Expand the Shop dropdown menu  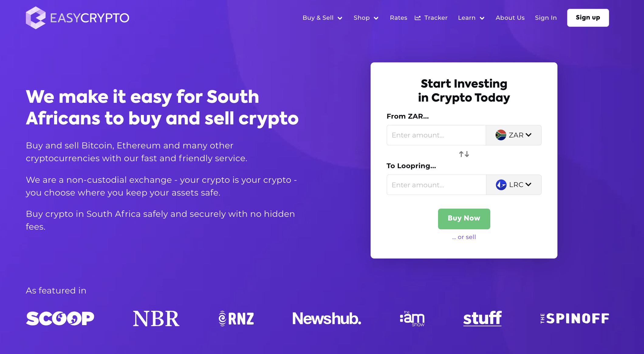[x=366, y=17]
